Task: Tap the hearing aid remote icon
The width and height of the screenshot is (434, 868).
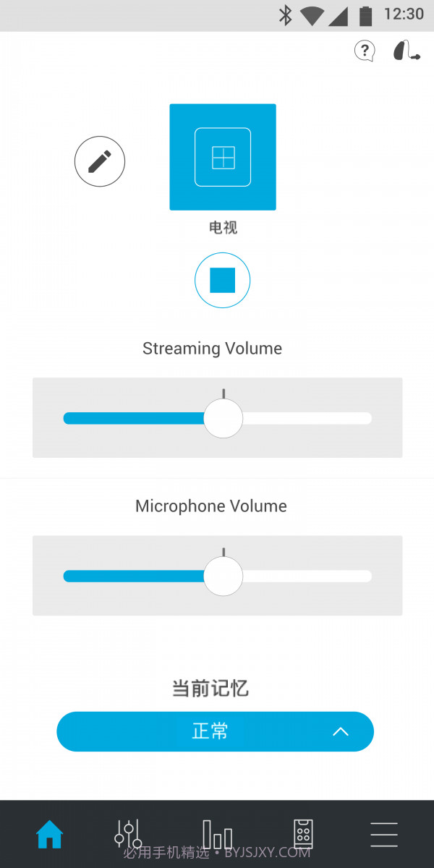Action: (x=302, y=833)
